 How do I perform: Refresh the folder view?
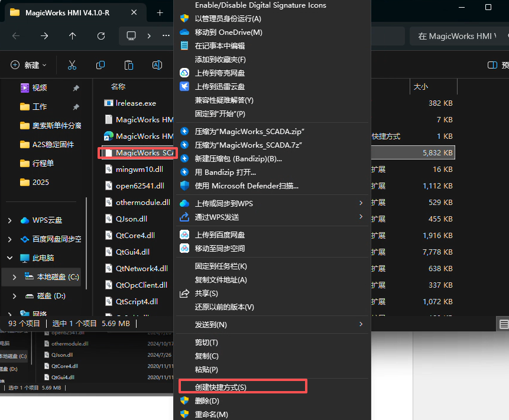[101, 35]
